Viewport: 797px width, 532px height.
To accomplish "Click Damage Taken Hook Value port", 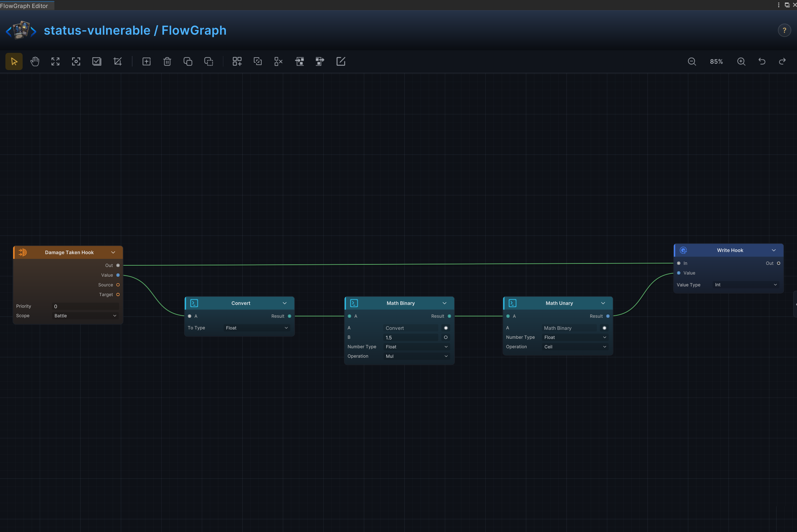I will pyautogui.click(x=118, y=275).
